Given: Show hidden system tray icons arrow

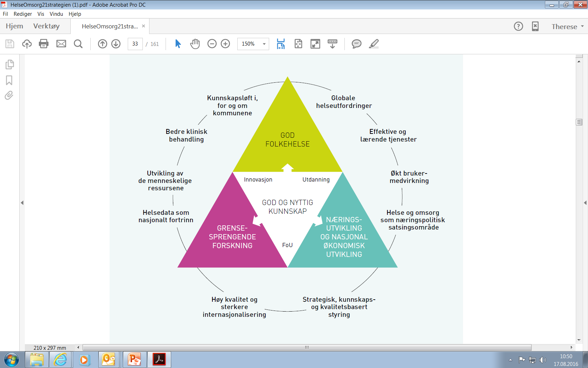Looking at the screenshot, I should point(510,360).
